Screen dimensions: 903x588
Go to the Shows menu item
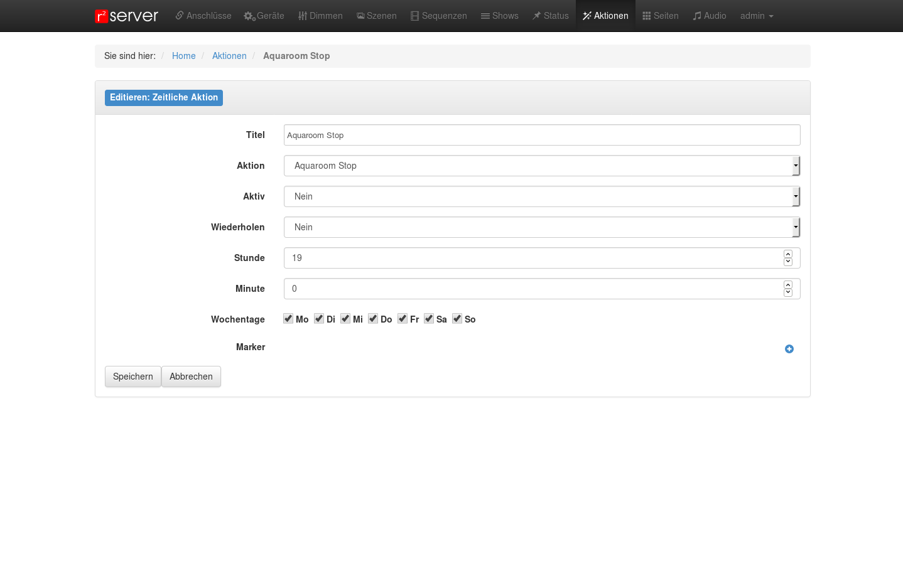(500, 16)
